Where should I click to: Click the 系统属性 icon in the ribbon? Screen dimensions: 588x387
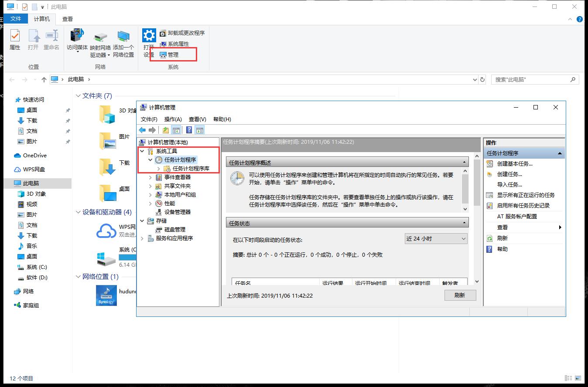pos(163,44)
